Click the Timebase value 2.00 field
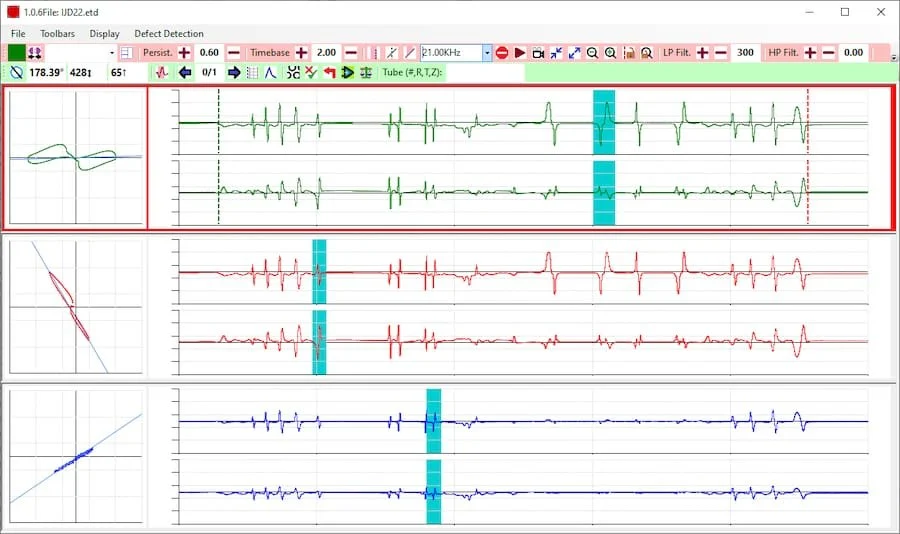 pyautogui.click(x=326, y=53)
